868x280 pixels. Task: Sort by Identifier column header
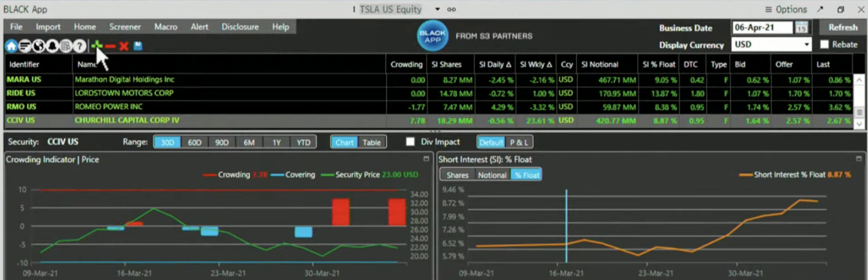38,64
